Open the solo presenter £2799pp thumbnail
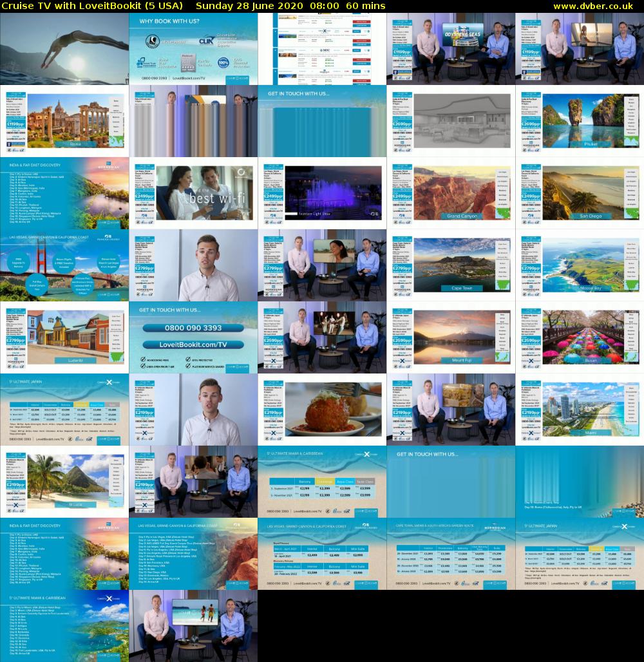 [x=193, y=265]
